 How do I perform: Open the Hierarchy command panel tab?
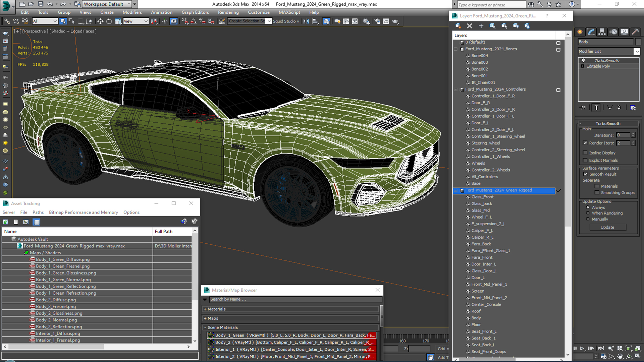pyautogui.click(x=602, y=32)
